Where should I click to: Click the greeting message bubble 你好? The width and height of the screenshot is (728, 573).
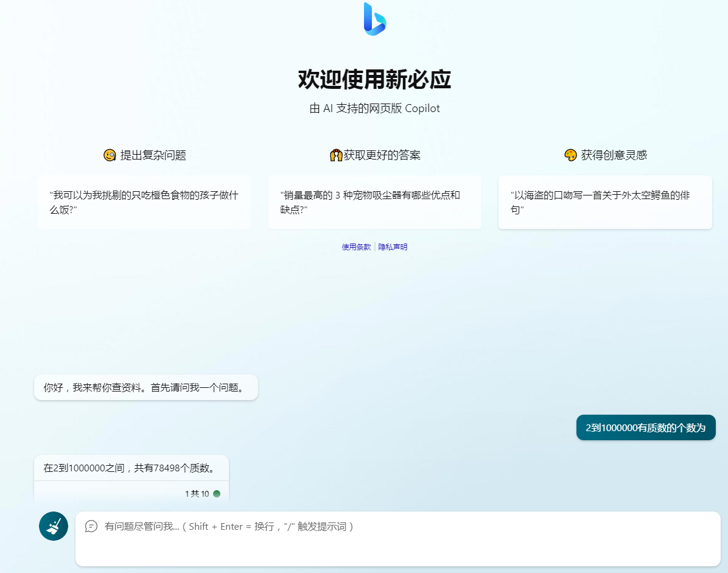click(x=146, y=387)
